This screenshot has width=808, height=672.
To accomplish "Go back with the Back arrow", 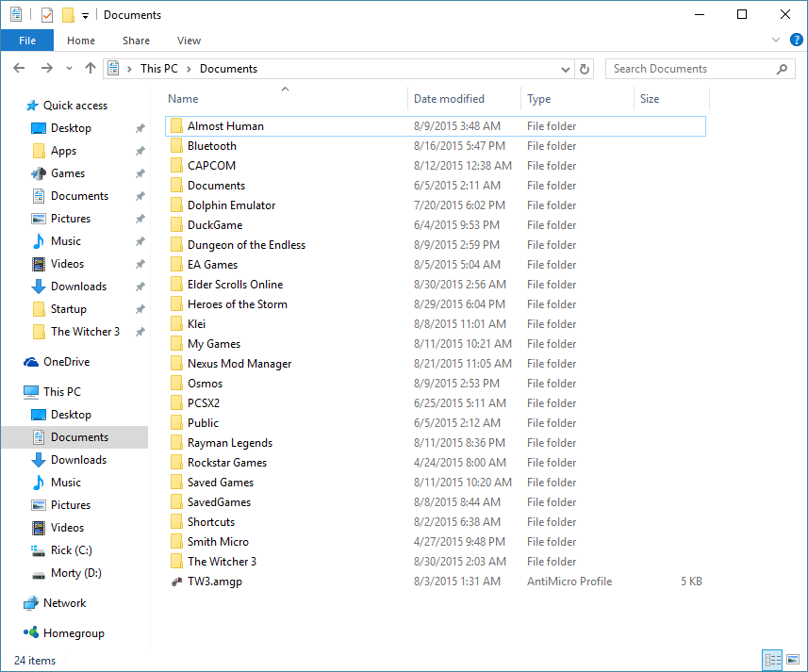I will (x=19, y=68).
